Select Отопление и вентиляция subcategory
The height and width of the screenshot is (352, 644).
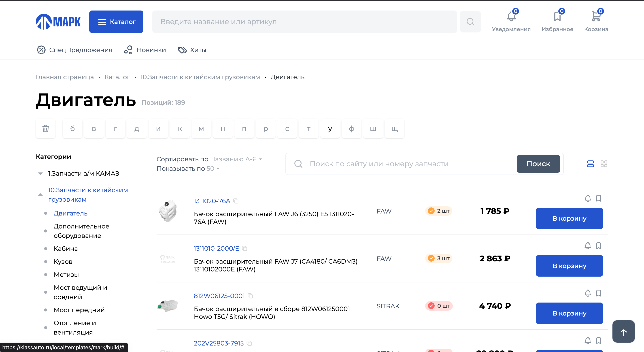click(x=75, y=327)
